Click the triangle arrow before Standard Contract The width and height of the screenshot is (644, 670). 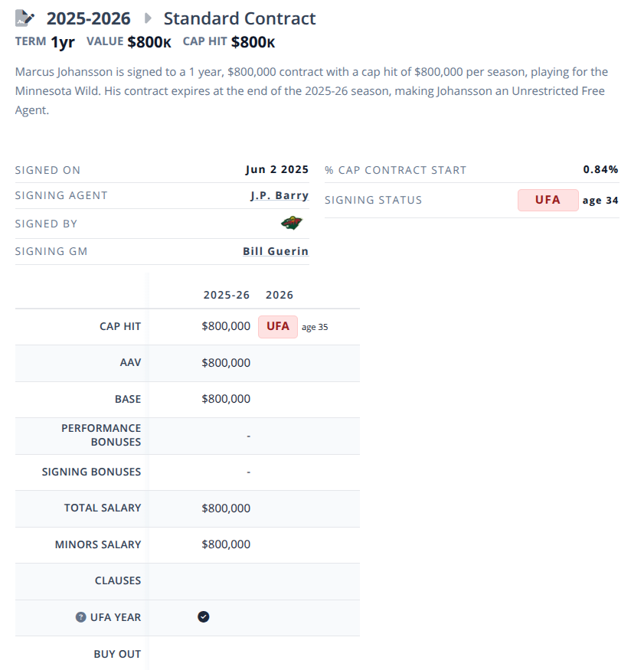click(x=149, y=18)
